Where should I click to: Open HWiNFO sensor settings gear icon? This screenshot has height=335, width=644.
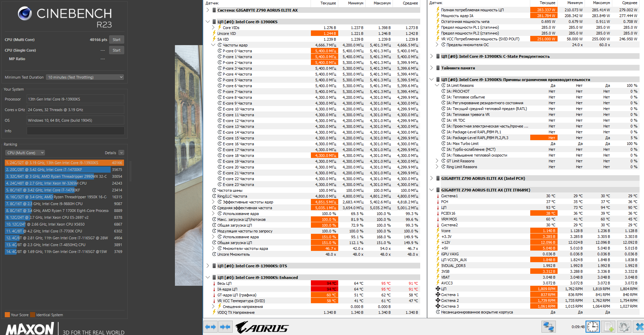[624, 327]
